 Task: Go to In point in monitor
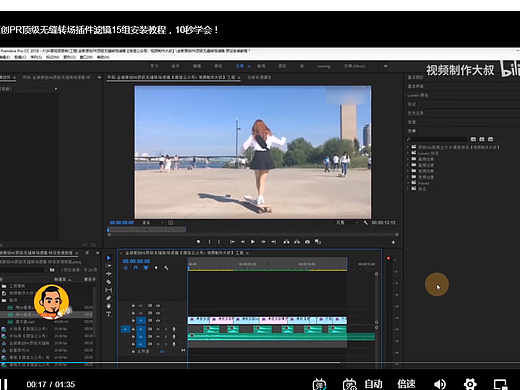point(232,242)
